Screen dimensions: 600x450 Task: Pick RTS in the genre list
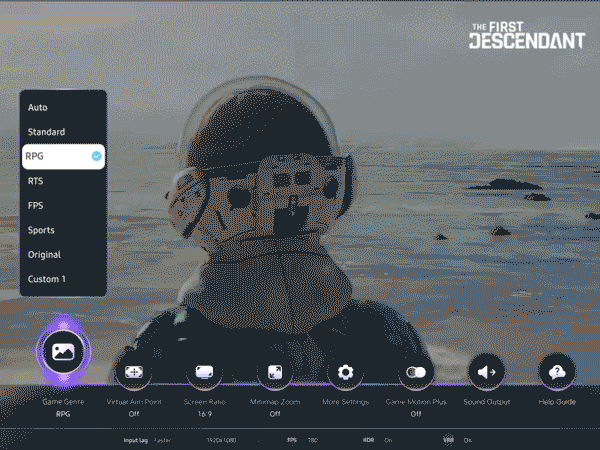pos(63,181)
